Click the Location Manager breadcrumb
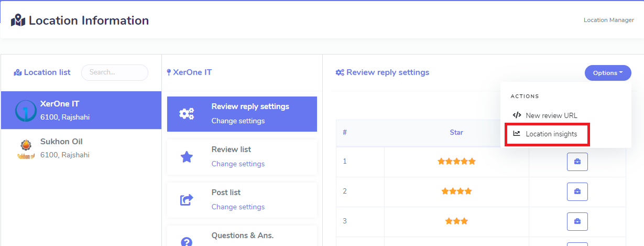Viewport: 644px width, 246px height. pos(609,20)
